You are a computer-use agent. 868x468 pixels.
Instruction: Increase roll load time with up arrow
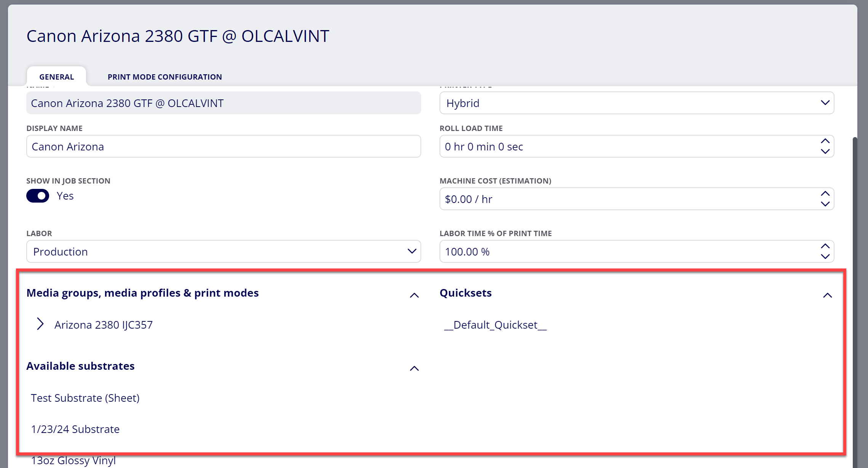coord(825,141)
